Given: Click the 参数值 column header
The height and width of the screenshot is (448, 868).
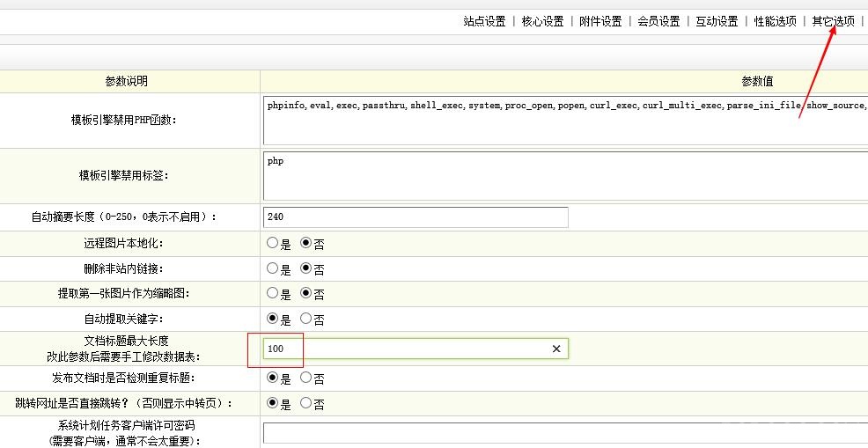Looking at the screenshot, I should coord(757,81).
